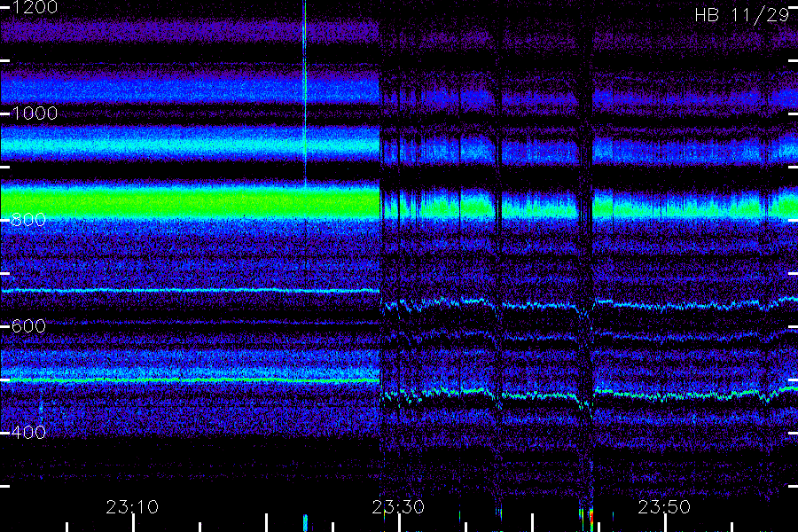Click the HB 11/29 label
Screen dimensions: 798x532
coord(742,15)
